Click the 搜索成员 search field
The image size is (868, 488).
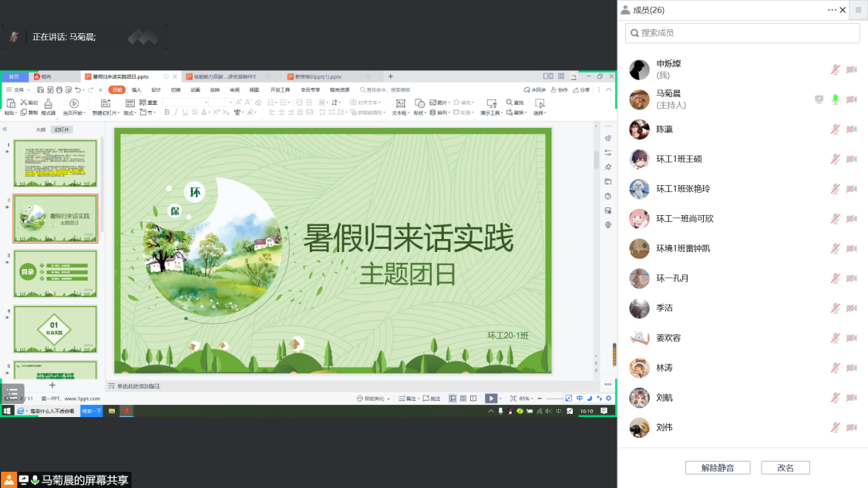point(742,33)
